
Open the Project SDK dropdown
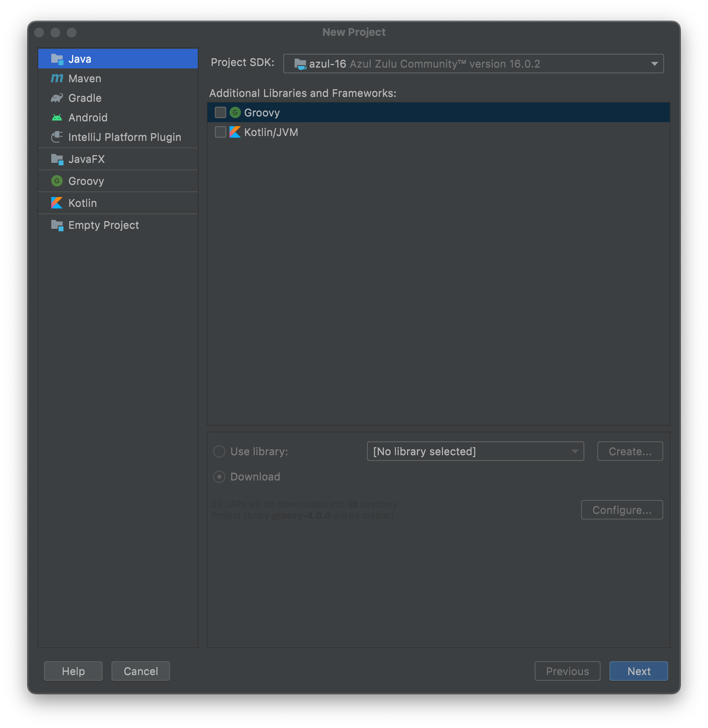pyautogui.click(x=473, y=64)
